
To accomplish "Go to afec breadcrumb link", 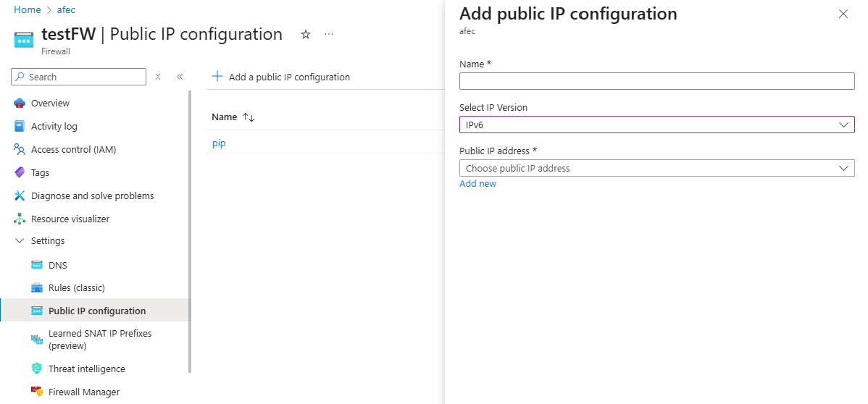I will (66, 9).
